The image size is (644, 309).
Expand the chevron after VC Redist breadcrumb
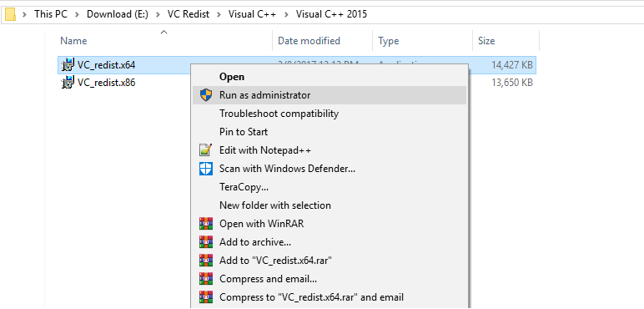tap(219, 14)
